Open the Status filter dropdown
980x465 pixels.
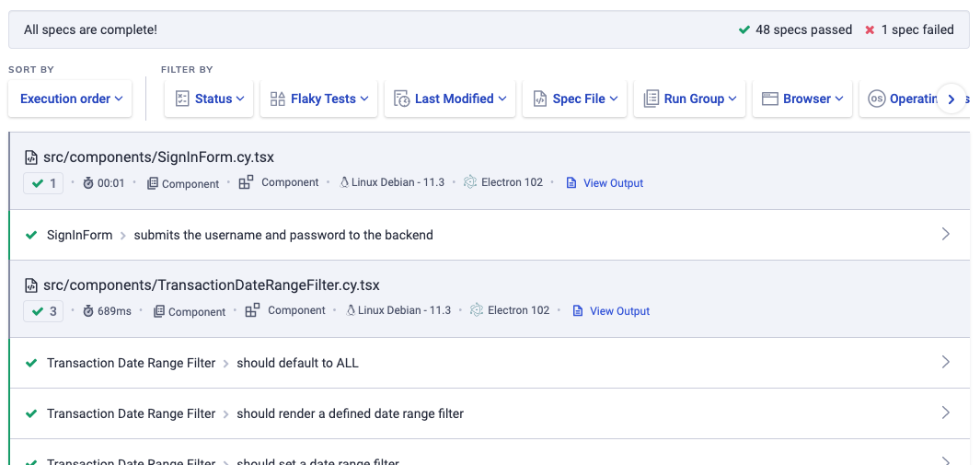(209, 99)
